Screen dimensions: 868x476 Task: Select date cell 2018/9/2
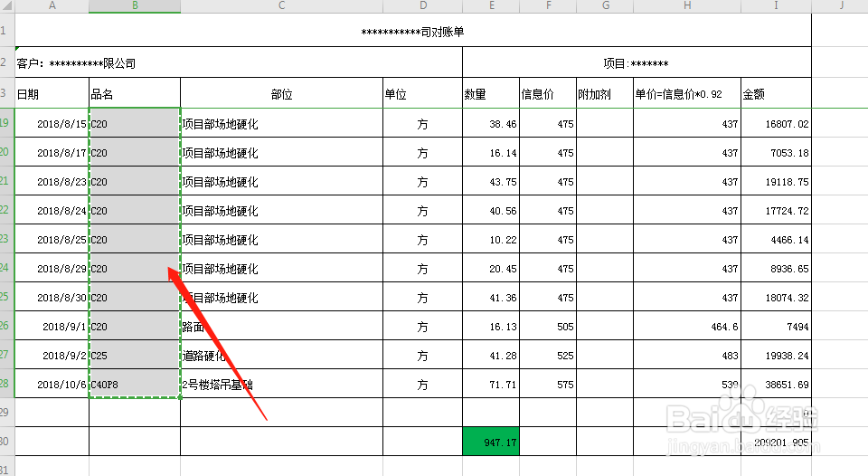(52, 356)
